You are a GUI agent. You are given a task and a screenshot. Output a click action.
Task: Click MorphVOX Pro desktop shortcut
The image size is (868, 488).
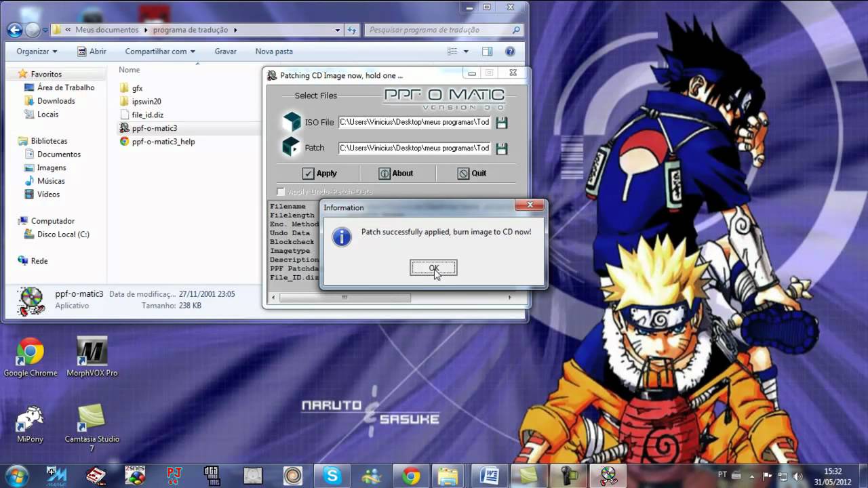92,358
